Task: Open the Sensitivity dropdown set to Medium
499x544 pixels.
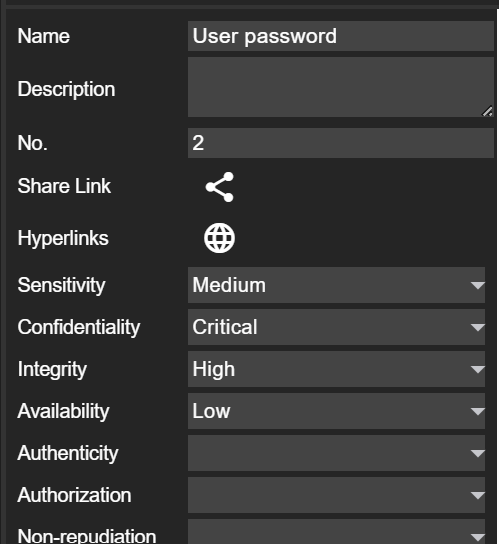Action: [336, 285]
